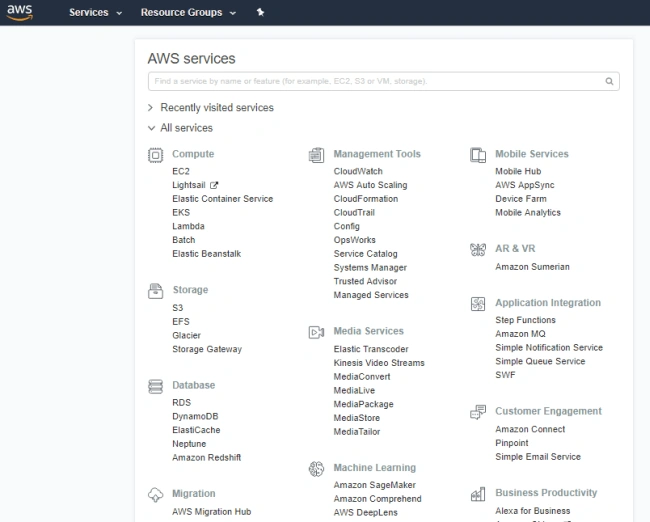This screenshot has height=522, width=650.
Task: Open the Config service
Action: click(x=347, y=226)
